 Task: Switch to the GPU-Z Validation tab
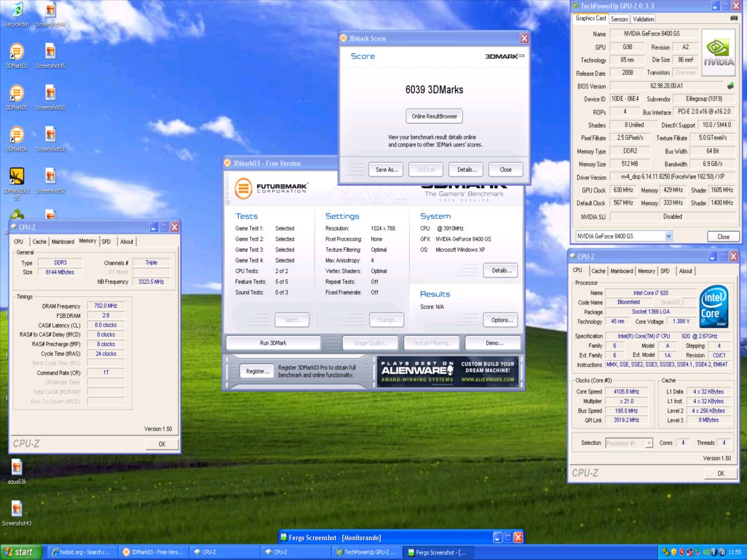[x=643, y=19]
